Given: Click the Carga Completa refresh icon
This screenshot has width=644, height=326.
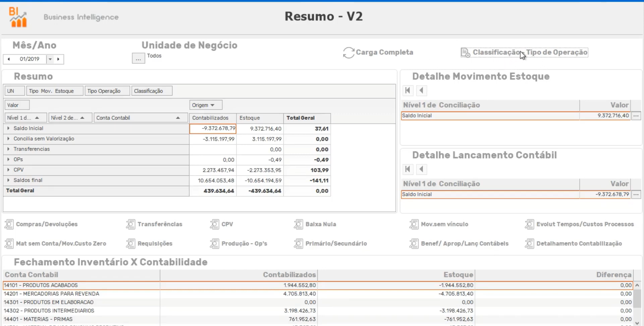Looking at the screenshot, I should pos(348,53).
